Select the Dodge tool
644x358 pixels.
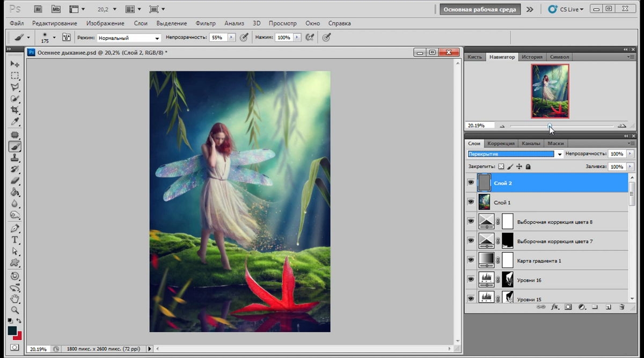pos(15,216)
